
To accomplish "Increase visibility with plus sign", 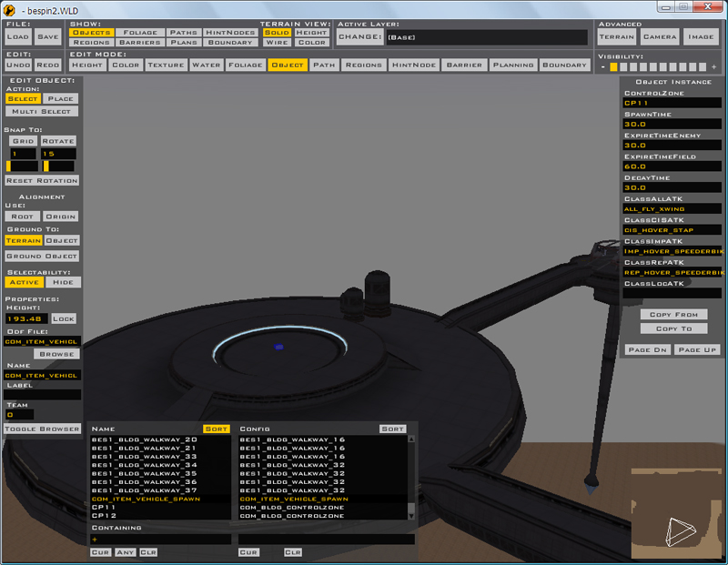I will click(x=714, y=66).
